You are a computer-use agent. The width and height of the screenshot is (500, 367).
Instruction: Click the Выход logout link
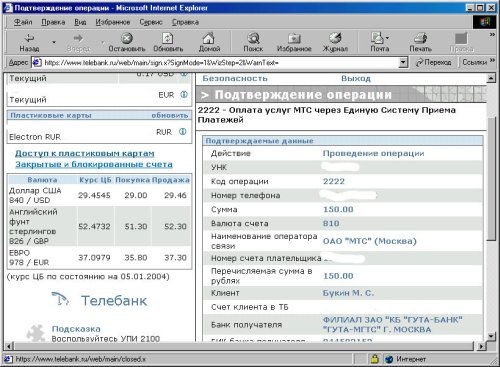coord(356,79)
